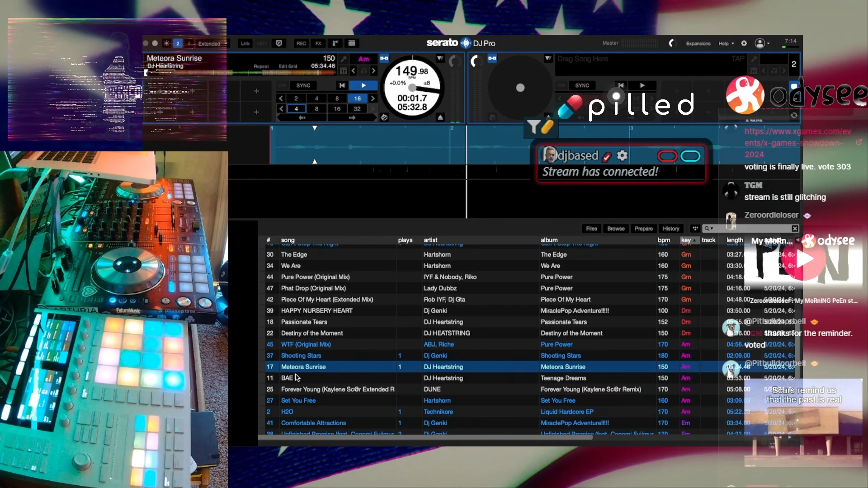
Task: Toggle deck 1 blue link mode button
Action: [384, 58]
